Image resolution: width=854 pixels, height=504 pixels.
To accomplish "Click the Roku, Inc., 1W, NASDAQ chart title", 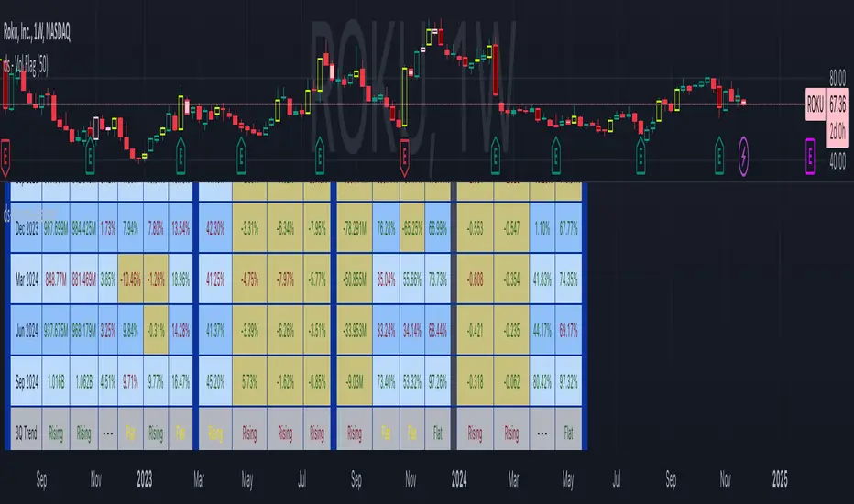I will click(37, 33).
